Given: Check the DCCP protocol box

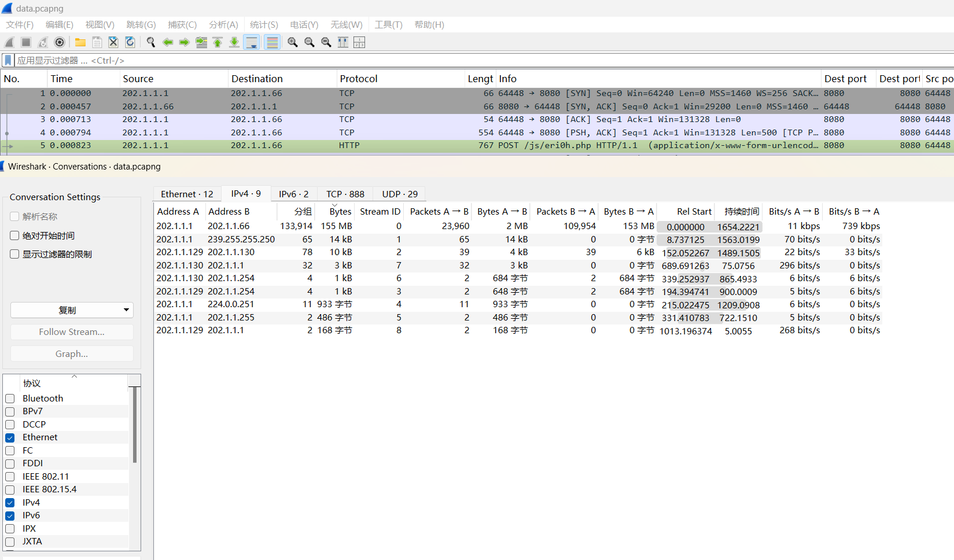Looking at the screenshot, I should tap(10, 425).
